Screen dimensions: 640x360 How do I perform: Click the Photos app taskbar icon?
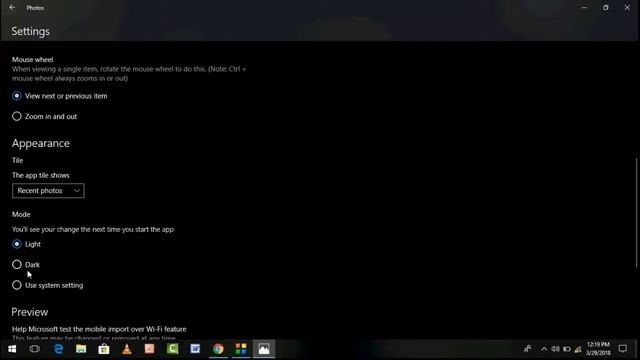[x=264, y=349]
